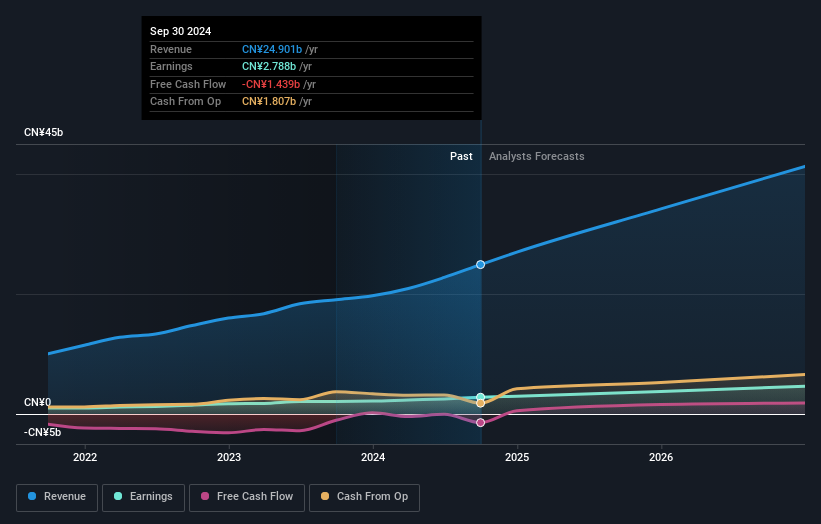Click the Revenue row label in tooltip
This screenshot has width=821, height=524.
171,49
